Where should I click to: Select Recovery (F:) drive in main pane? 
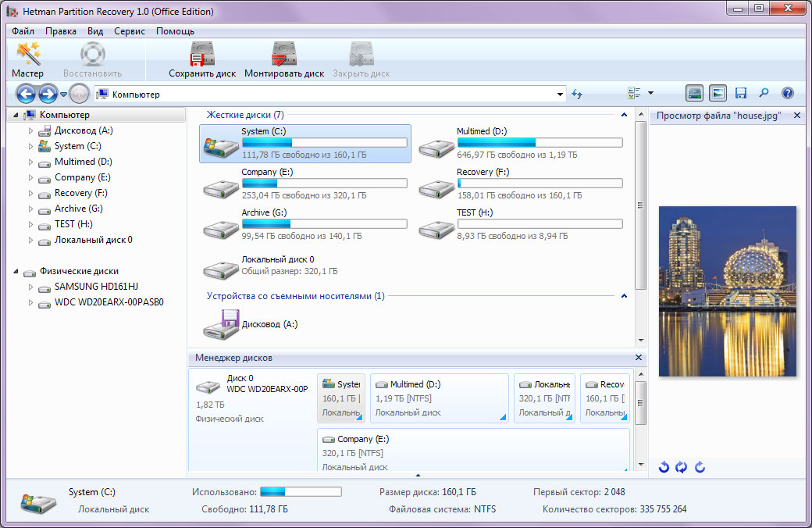pyautogui.click(x=521, y=184)
